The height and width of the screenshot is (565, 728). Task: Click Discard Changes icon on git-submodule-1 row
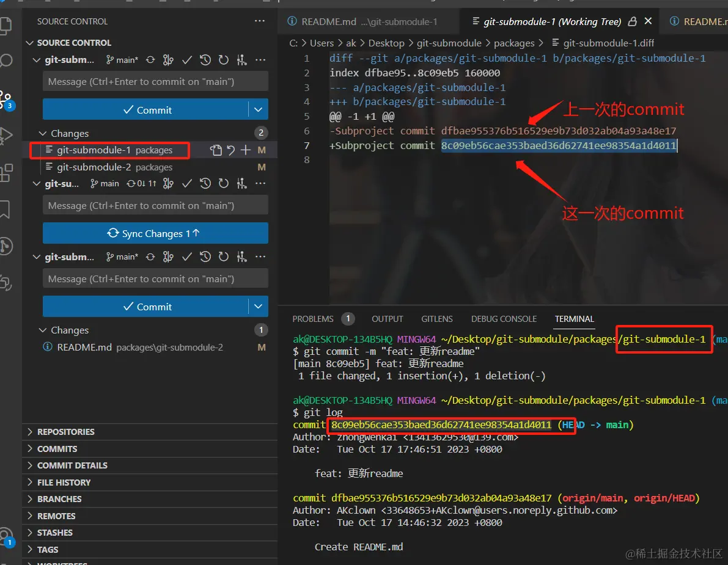(x=231, y=150)
